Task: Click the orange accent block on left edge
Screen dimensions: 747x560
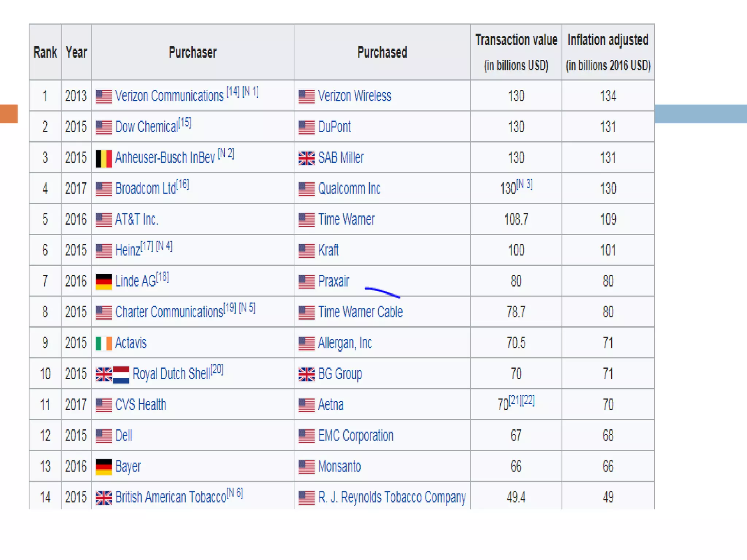Action: [9, 114]
